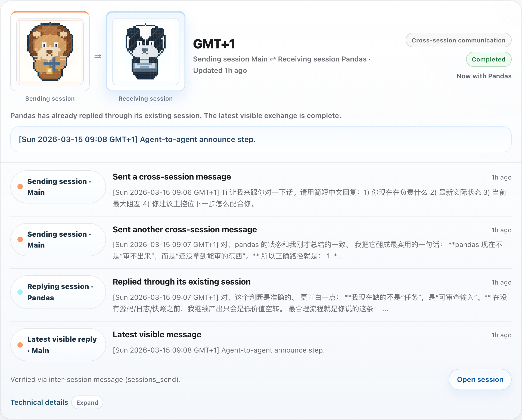
Task: Select the Agent-to-agent announce step message box
Action: (x=260, y=139)
